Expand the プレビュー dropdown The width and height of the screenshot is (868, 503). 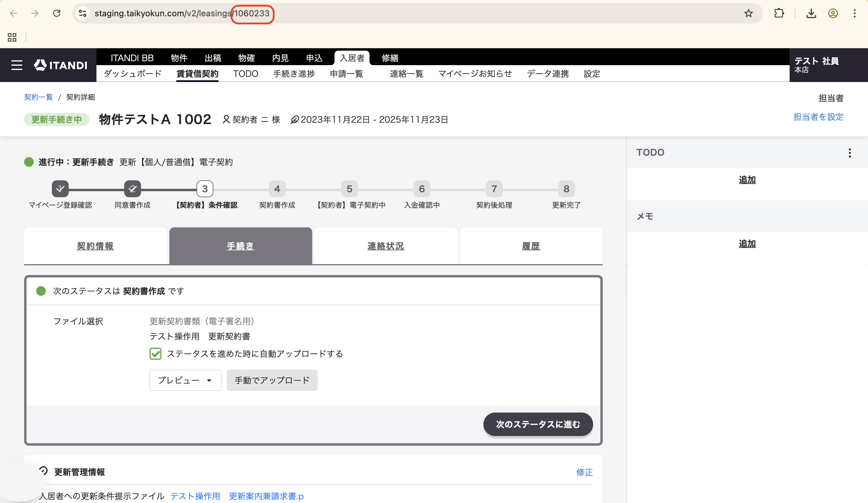(x=185, y=380)
